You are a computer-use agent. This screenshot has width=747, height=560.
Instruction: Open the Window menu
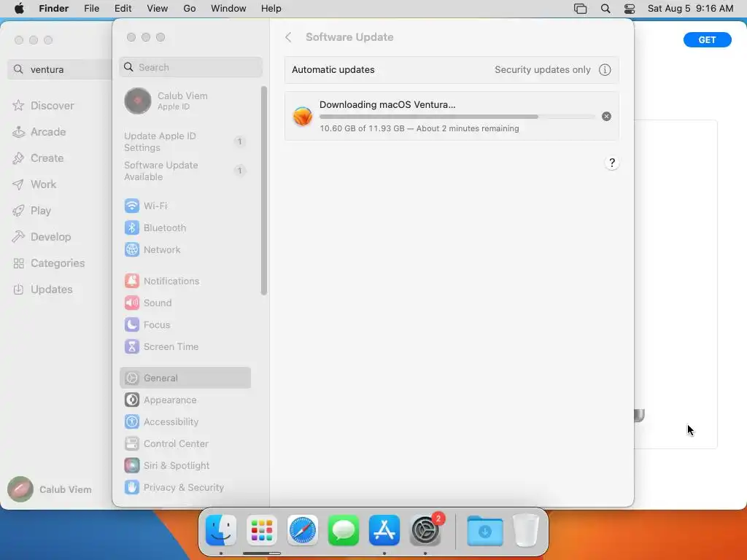click(x=228, y=9)
